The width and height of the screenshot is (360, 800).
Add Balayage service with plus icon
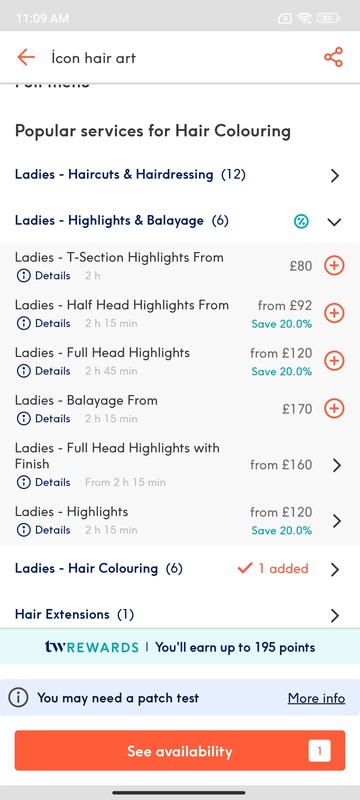click(x=335, y=409)
